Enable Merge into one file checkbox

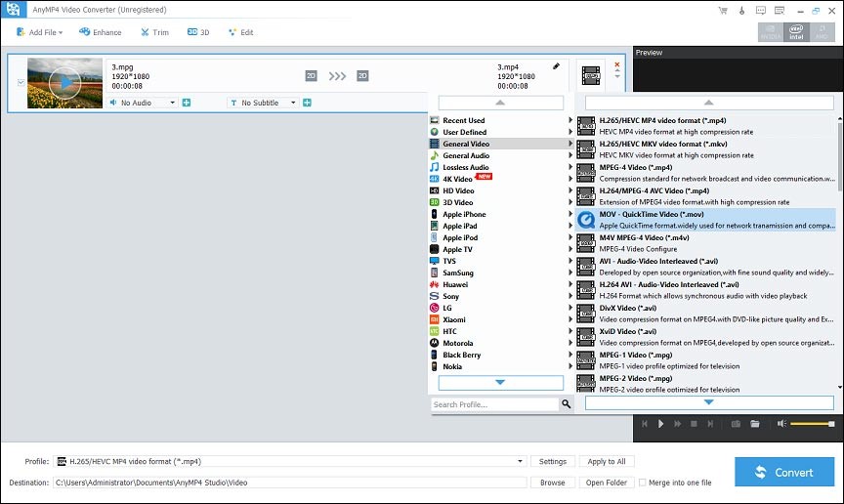click(x=642, y=483)
